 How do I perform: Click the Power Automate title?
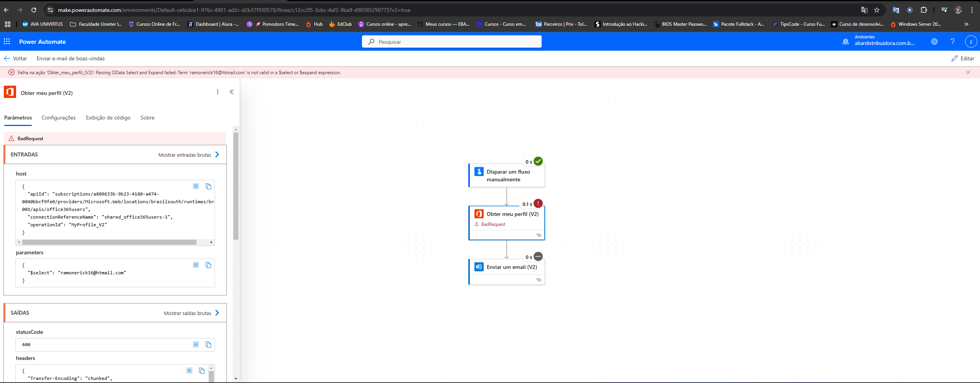coord(42,41)
